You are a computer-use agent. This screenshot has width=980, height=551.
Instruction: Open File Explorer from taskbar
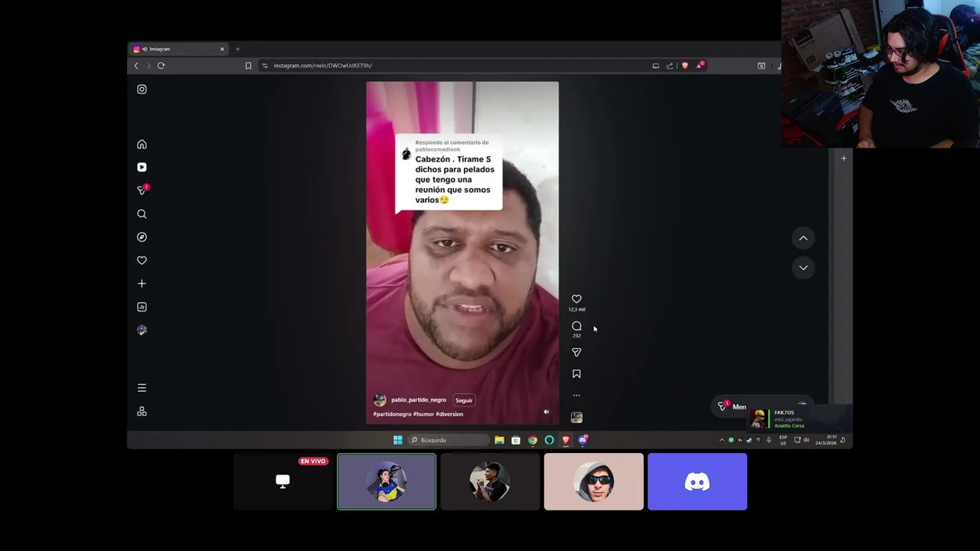499,440
